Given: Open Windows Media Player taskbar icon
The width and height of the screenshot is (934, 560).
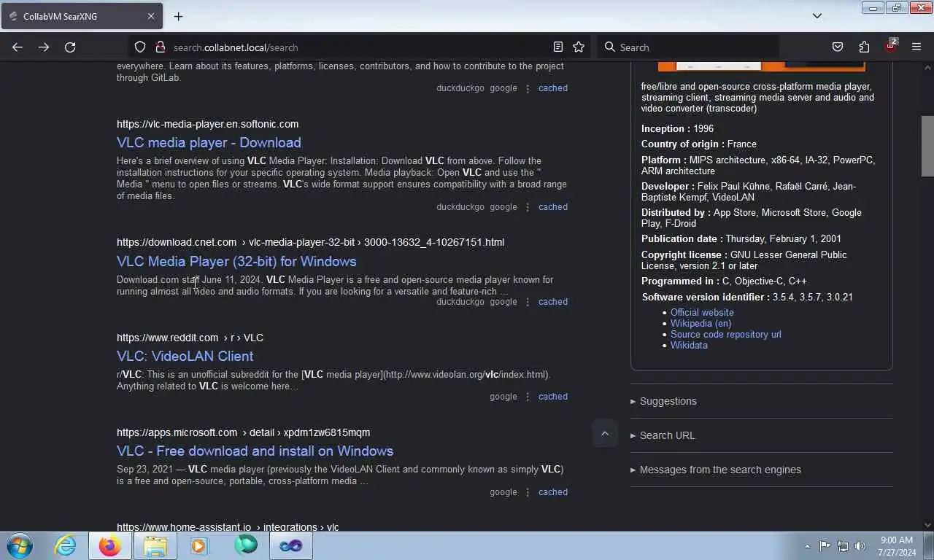Looking at the screenshot, I should (x=199, y=545).
